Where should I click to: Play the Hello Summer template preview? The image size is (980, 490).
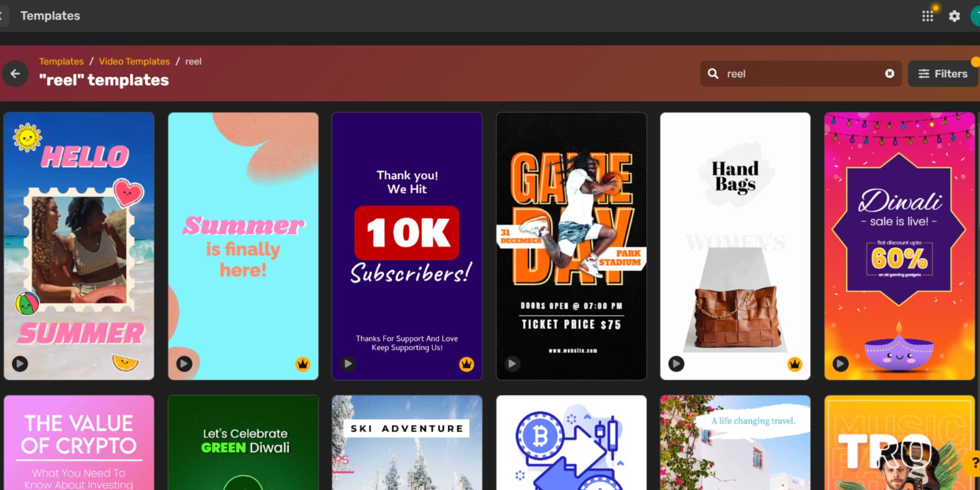point(20,364)
